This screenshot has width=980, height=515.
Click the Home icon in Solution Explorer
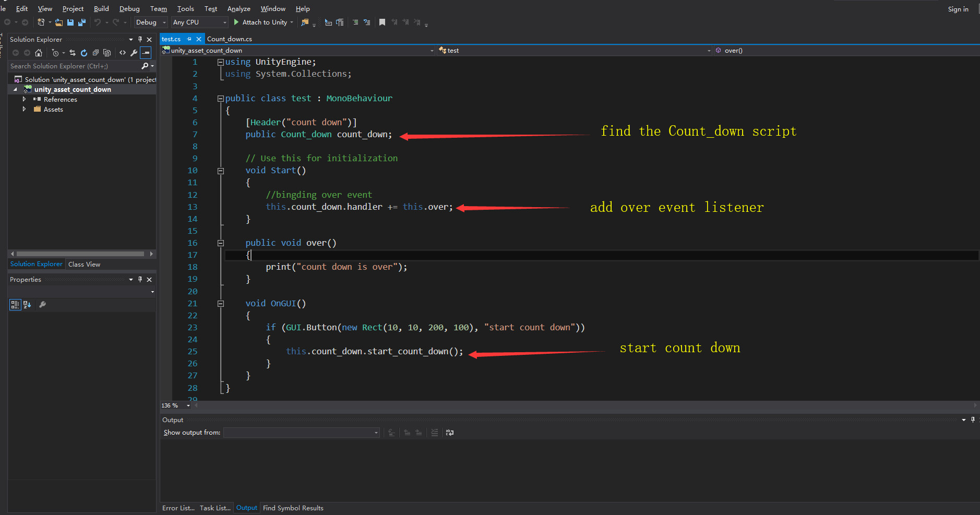coord(39,53)
